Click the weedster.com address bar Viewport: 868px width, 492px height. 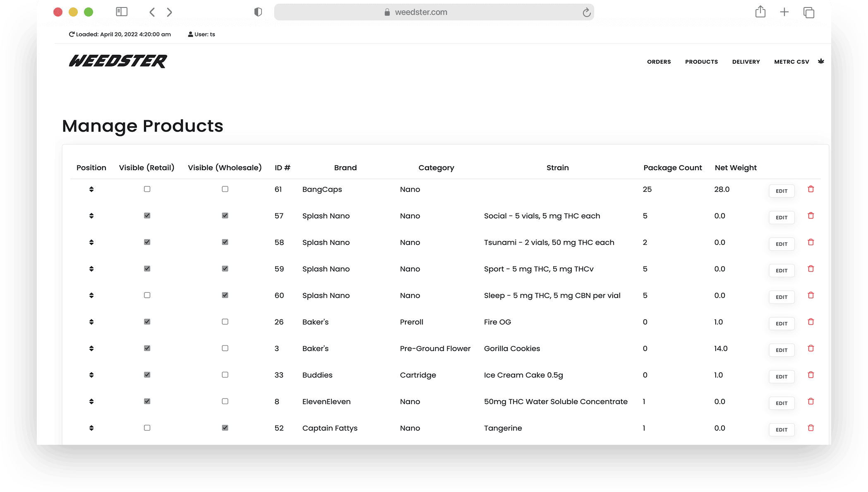[421, 12]
